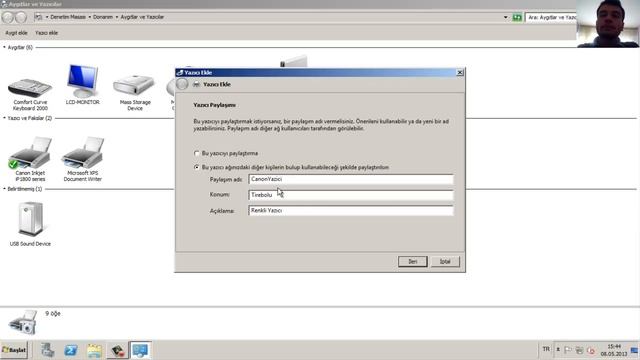Click the network tray icon

[x=579, y=350]
